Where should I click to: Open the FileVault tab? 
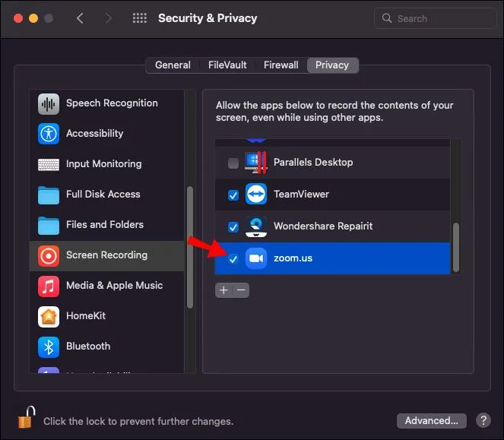[227, 65]
